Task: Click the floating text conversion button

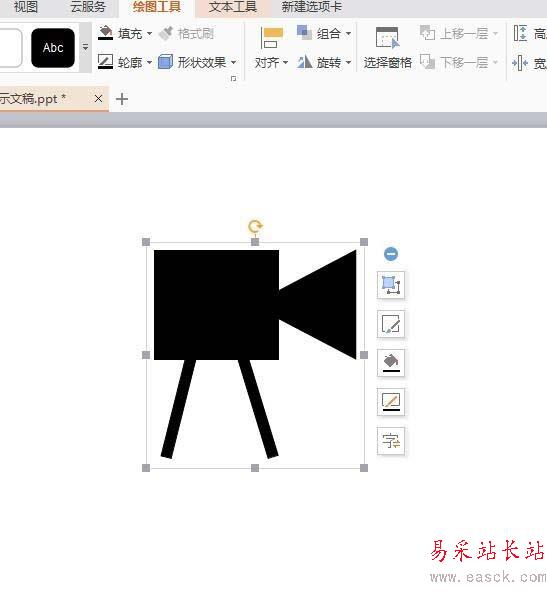Action: click(391, 441)
